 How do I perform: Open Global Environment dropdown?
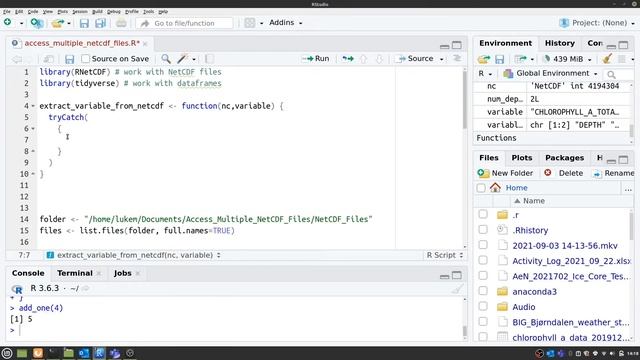coord(551,73)
